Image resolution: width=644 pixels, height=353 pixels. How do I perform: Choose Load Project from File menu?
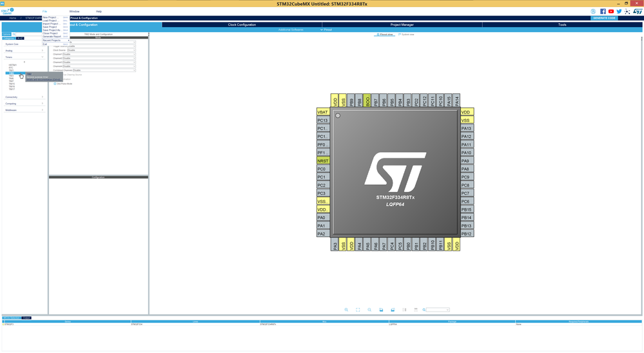pos(55,21)
